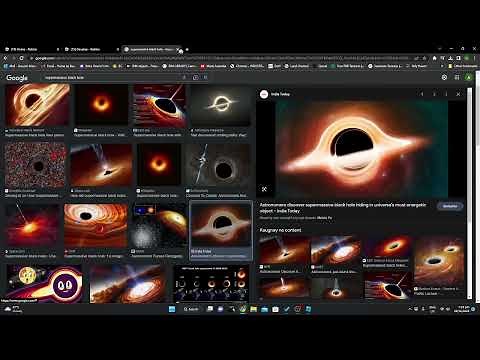The height and width of the screenshot is (360, 480).
Task: Click the India Today source name
Action: coord(280,94)
